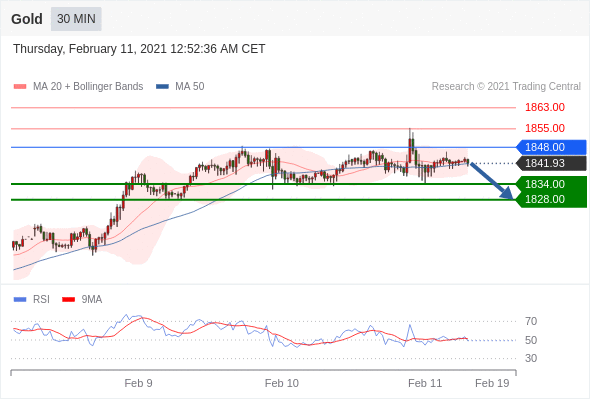
Task: Click the 1841.93 current price tag
Action: (x=551, y=163)
